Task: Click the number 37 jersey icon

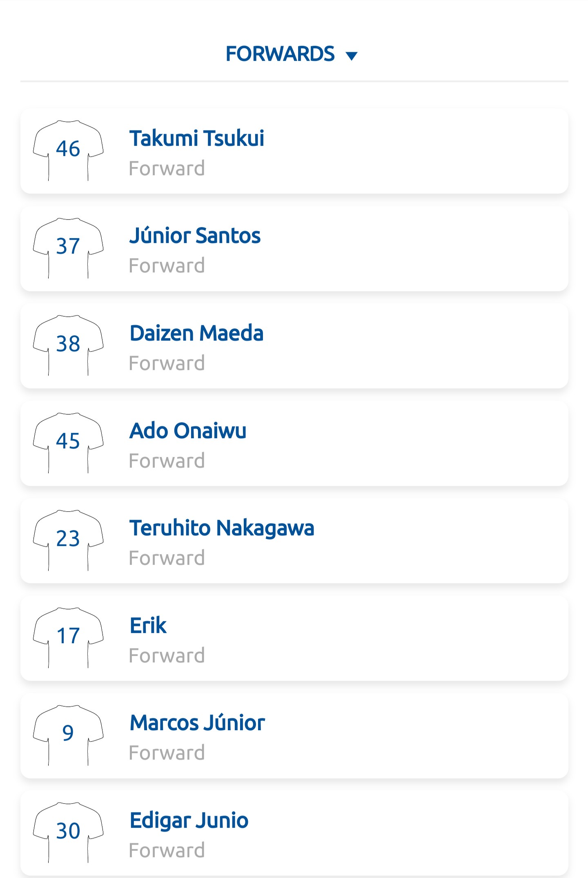Action: click(x=68, y=247)
